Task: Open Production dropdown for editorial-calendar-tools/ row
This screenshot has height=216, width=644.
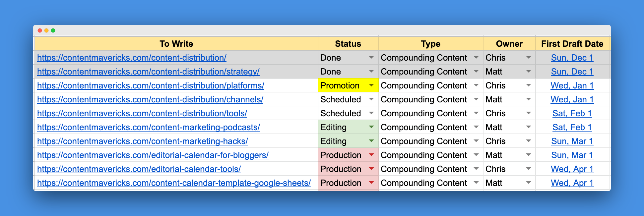Action: pyautogui.click(x=371, y=169)
